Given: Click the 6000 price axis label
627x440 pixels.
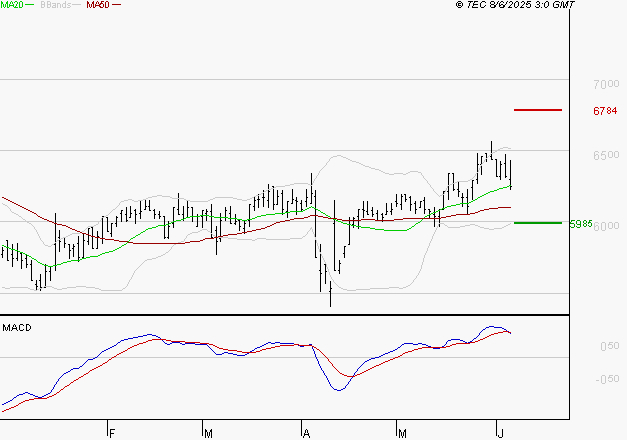Looking at the screenshot, I should click(606, 226).
